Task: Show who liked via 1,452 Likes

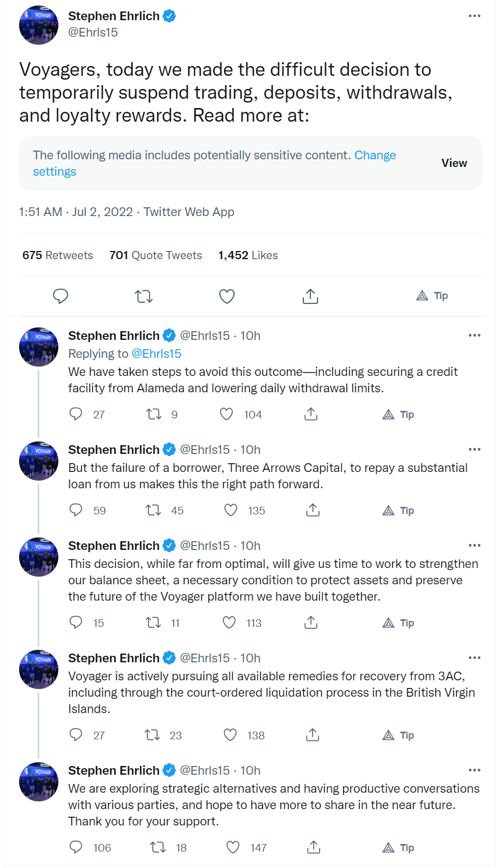Action: 248,255
